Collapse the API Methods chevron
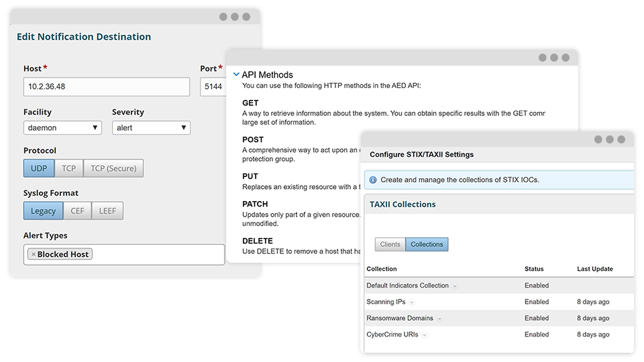 (x=236, y=74)
